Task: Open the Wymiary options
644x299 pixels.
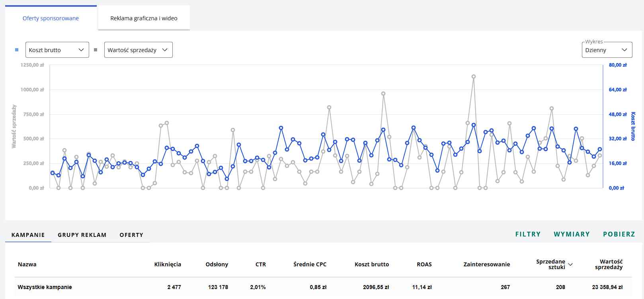Action: point(572,234)
